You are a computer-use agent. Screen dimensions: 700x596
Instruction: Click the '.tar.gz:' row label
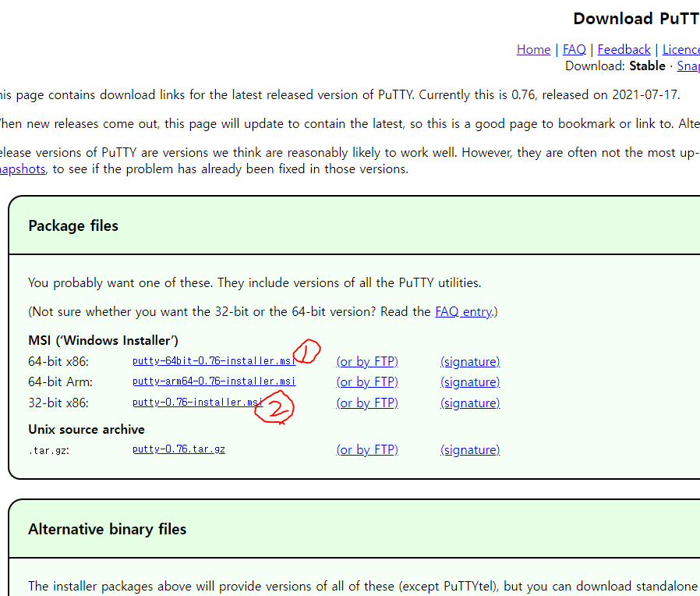[48, 451]
